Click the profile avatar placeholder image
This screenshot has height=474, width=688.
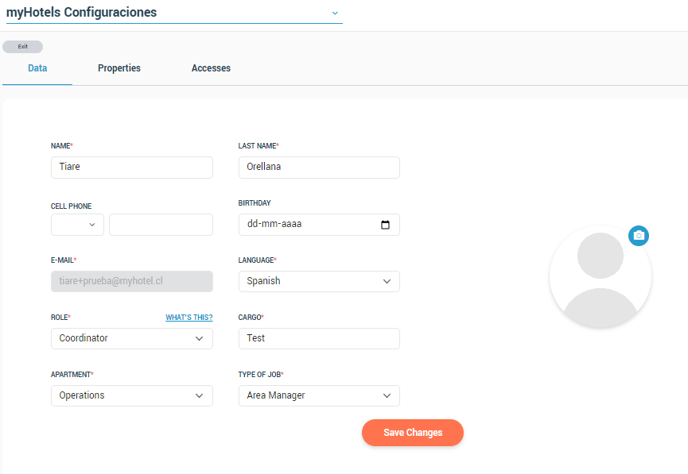coord(600,276)
